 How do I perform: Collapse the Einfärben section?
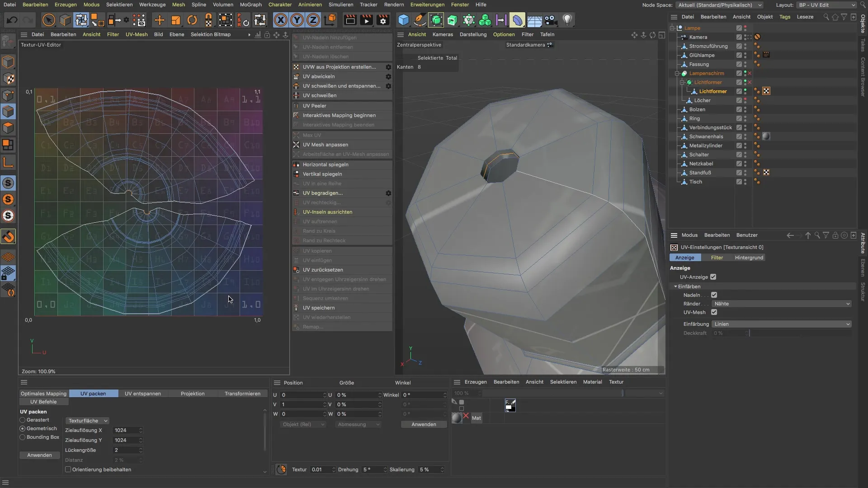coord(676,286)
